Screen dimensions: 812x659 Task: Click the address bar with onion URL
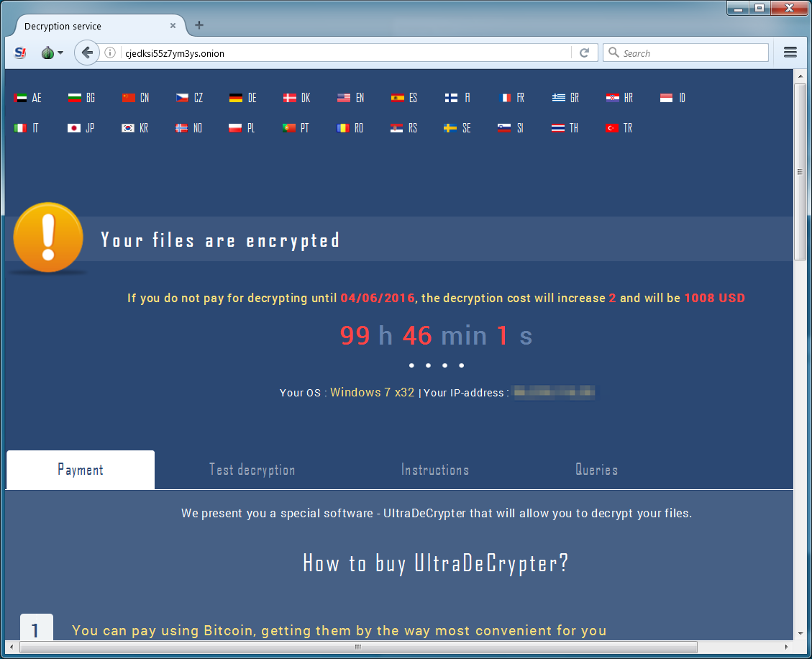pos(346,53)
